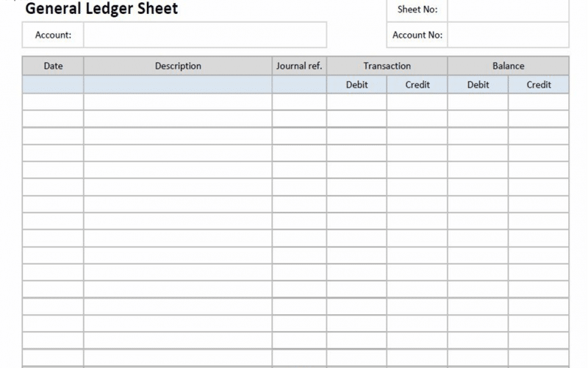Click the 'Sheet No:' label cell
588x368 pixels.
point(417,10)
